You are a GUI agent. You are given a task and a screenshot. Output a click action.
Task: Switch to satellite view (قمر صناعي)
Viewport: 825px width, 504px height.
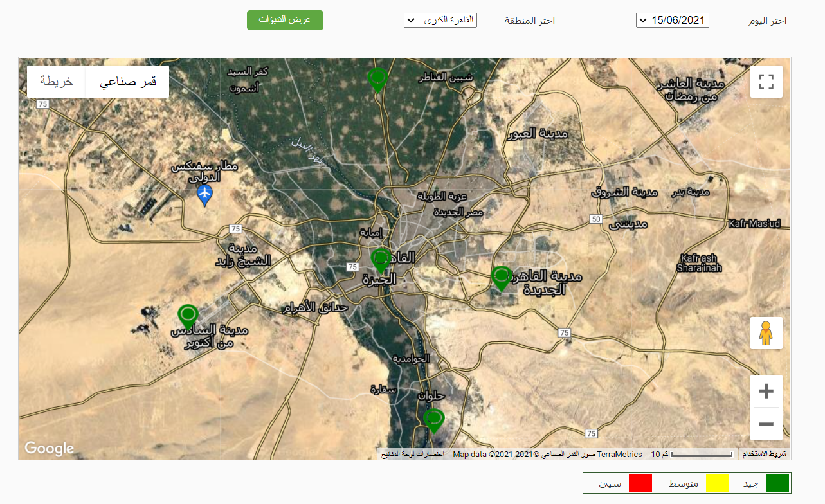127,82
